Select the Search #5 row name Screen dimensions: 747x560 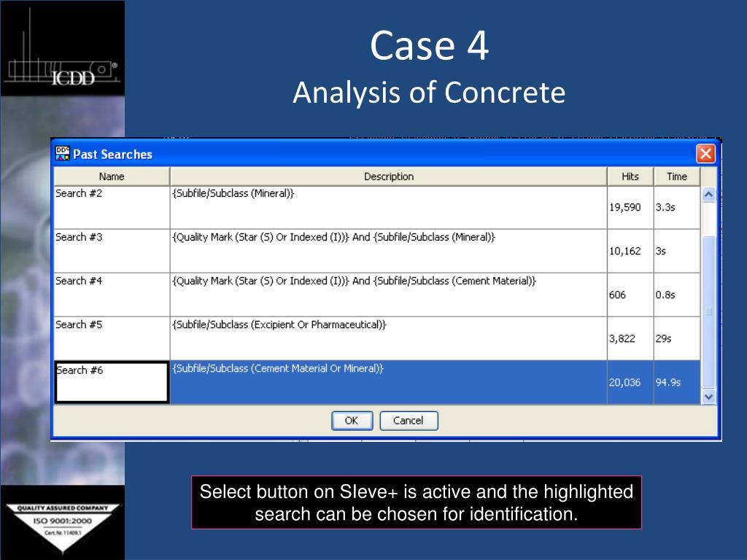point(112,338)
